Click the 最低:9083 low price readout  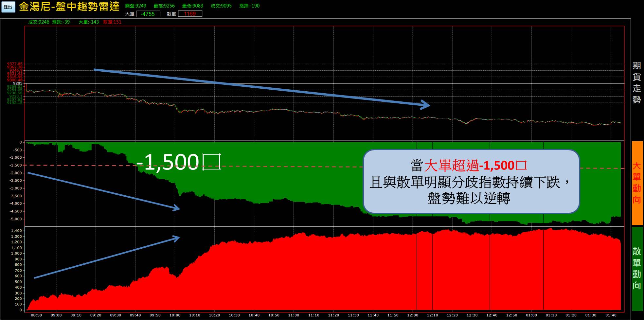pyautogui.click(x=192, y=6)
